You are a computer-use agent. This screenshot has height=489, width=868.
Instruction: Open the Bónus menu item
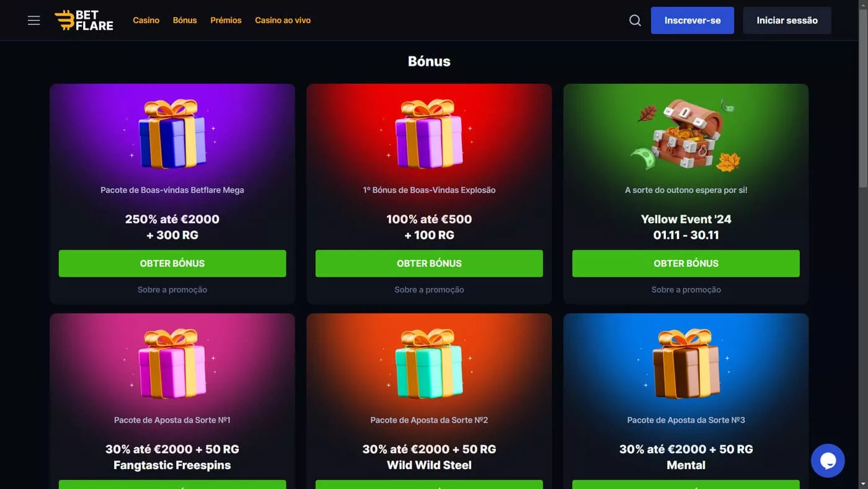pos(185,20)
